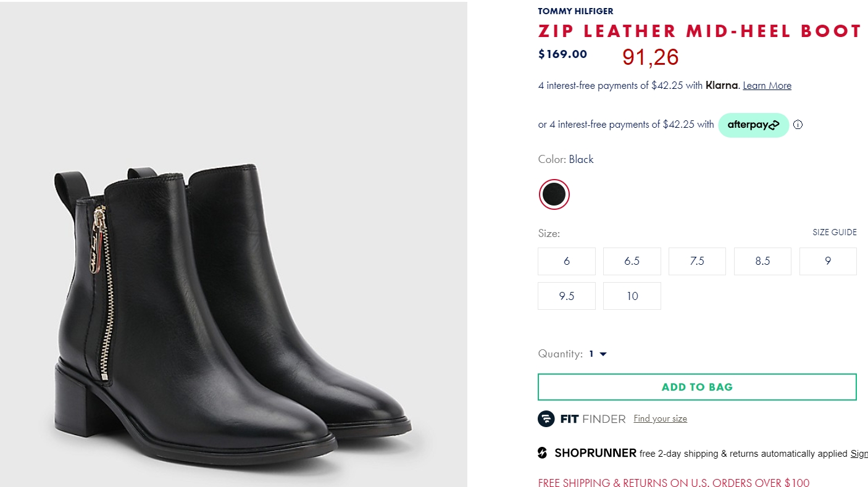Select the Black color swatch
This screenshot has height=487, width=868.
click(554, 194)
